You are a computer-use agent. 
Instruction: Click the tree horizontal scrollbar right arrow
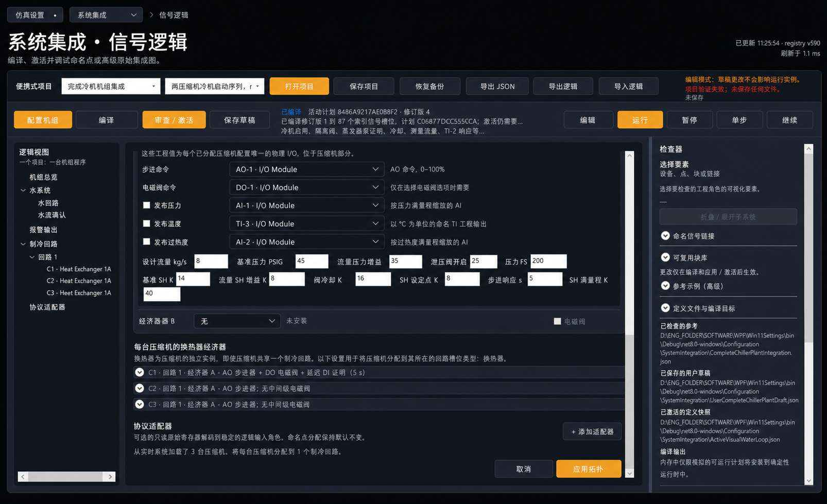tap(110, 477)
